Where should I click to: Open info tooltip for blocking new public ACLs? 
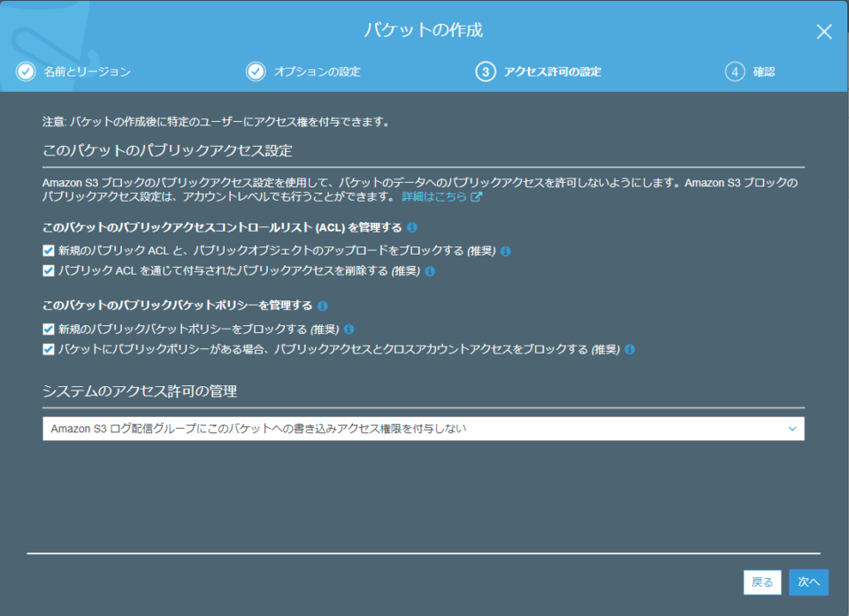pos(504,250)
